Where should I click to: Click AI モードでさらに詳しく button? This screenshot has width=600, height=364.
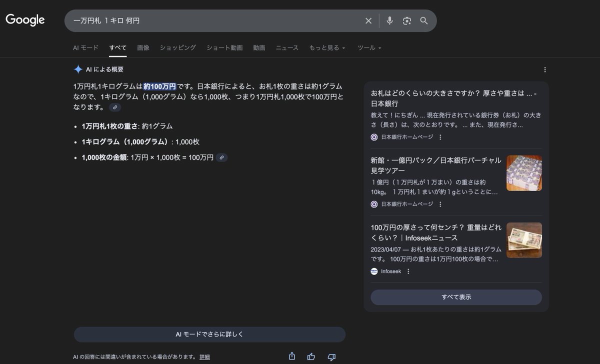pyautogui.click(x=209, y=334)
